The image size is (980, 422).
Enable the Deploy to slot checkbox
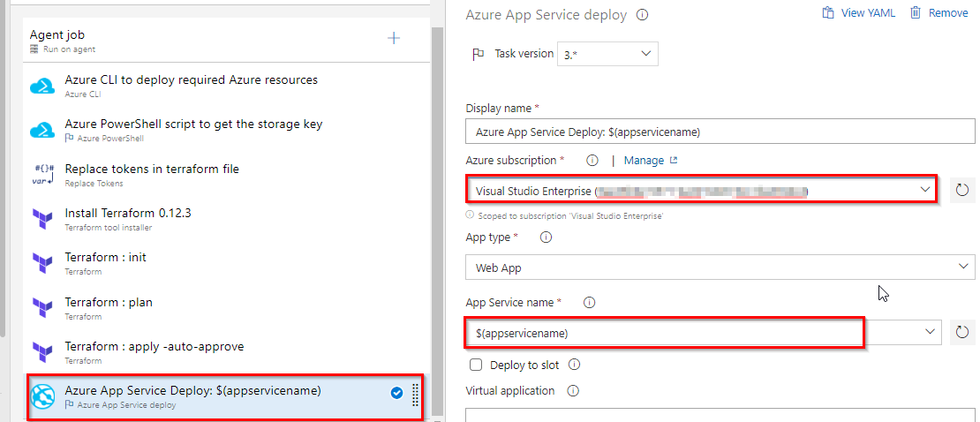pos(476,365)
